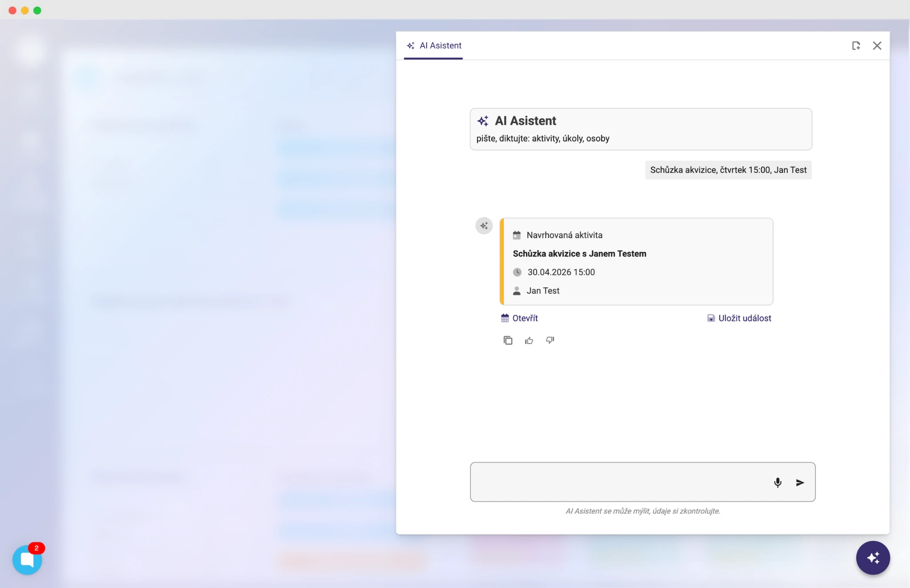
Task: Click the assistant avatar sparkle icon
Action: pos(484,226)
